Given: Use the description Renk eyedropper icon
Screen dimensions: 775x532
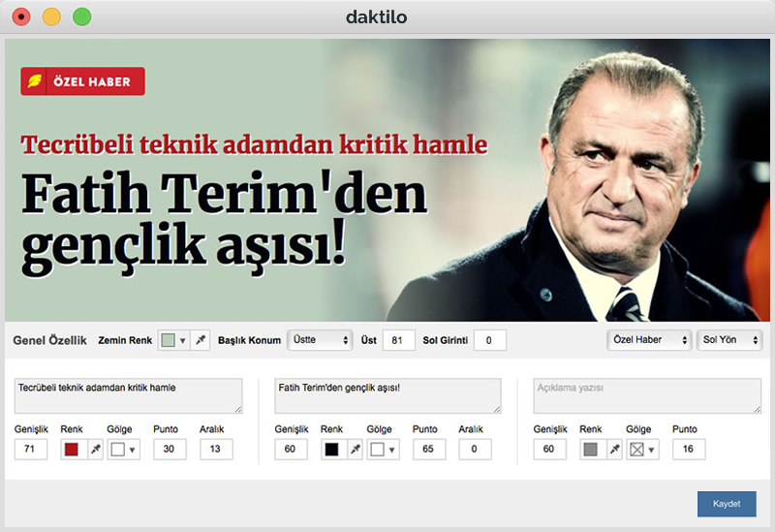Looking at the screenshot, I should 614,449.
